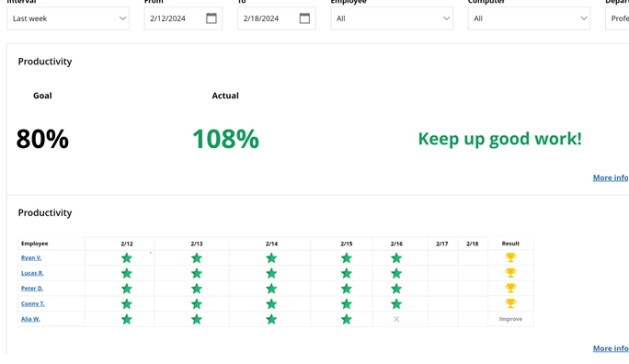The height and width of the screenshot is (364, 629).
Task: Click Alia W.'s Improve result text
Action: 510,319
